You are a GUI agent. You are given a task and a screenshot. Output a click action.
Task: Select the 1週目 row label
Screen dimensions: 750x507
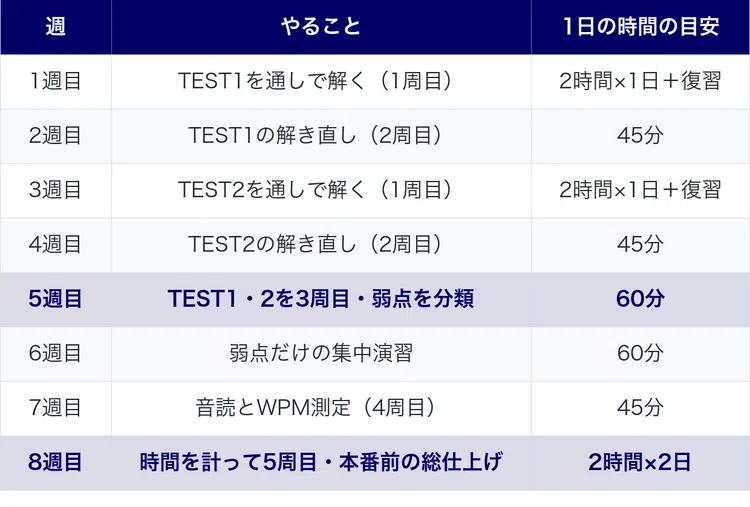55,81
